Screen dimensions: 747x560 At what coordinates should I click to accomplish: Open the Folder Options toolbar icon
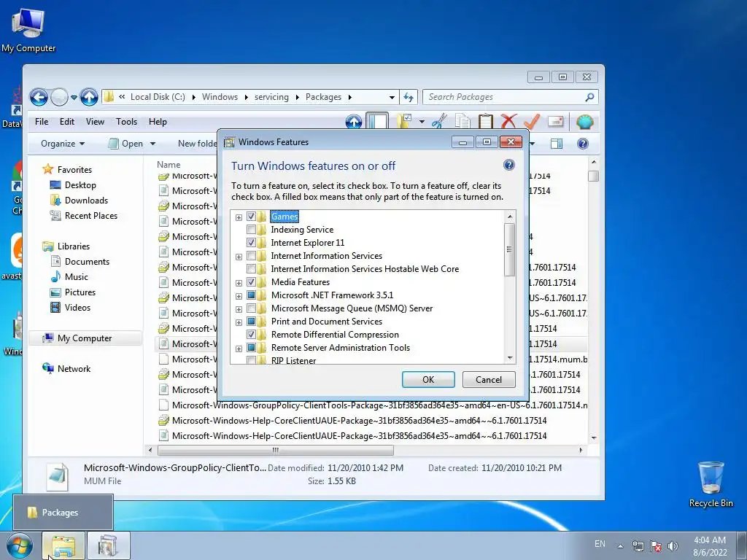(404, 122)
